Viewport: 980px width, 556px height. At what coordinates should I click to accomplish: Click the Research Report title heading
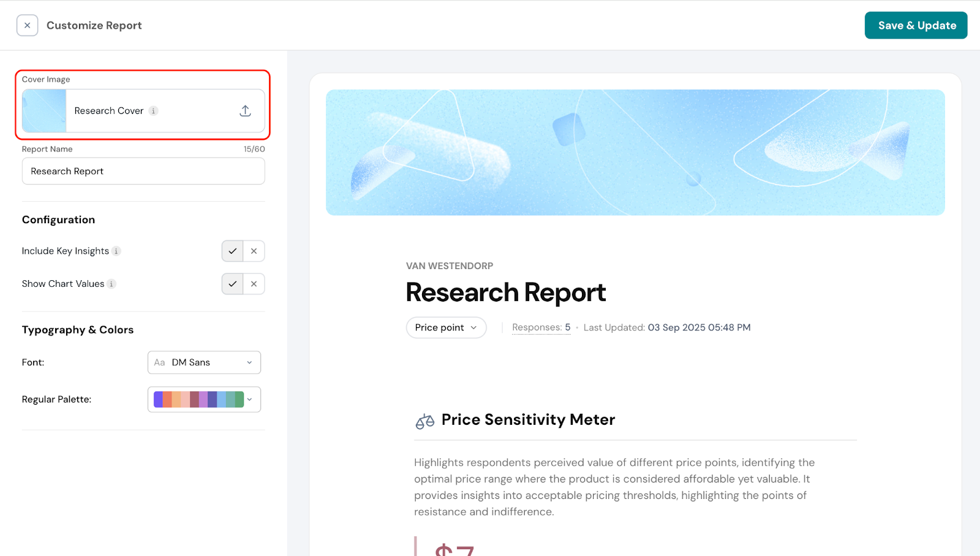tap(505, 292)
